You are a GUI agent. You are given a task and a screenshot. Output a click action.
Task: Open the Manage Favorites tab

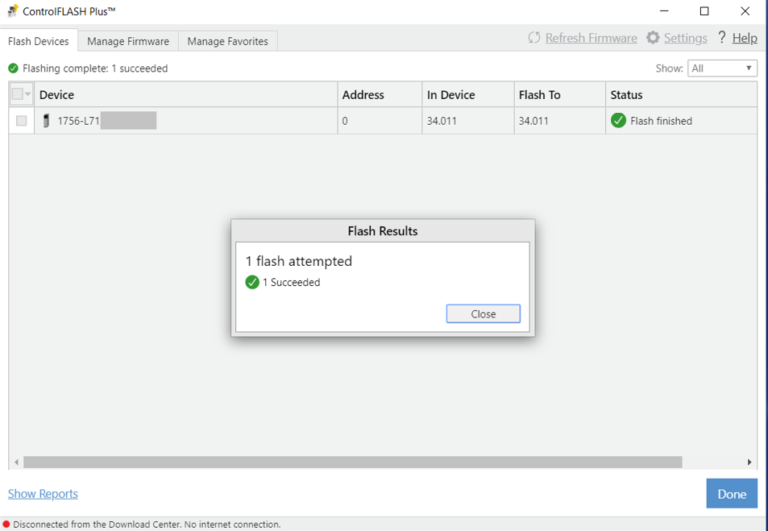[x=228, y=41]
